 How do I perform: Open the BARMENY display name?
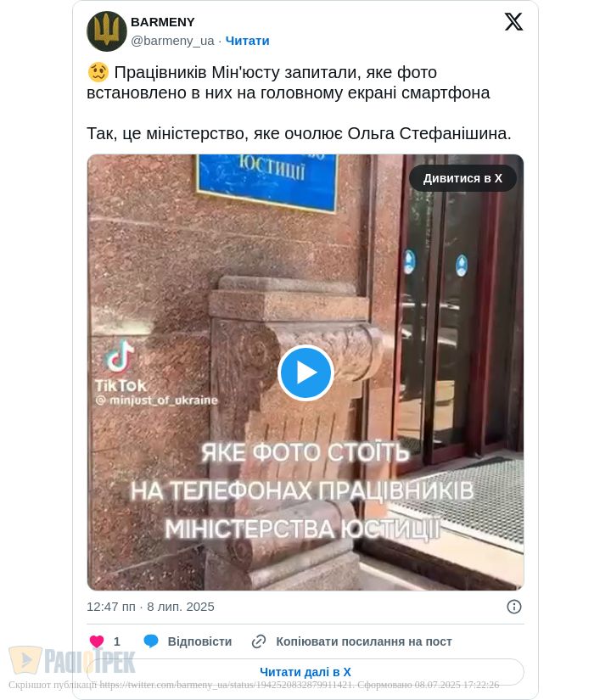[163, 22]
